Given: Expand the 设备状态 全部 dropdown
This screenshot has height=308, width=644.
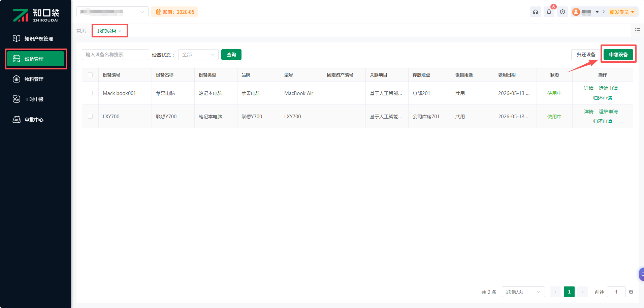Looking at the screenshot, I should tap(198, 55).
